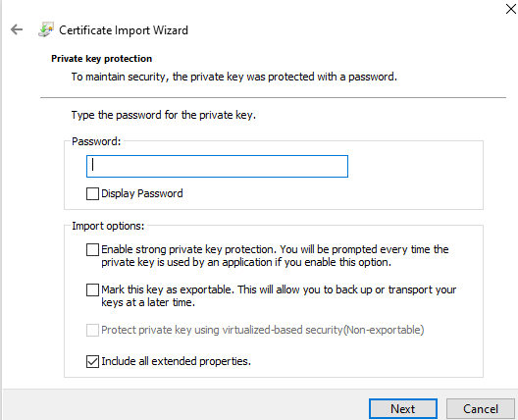Click the Import options: group label

point(108,226)
